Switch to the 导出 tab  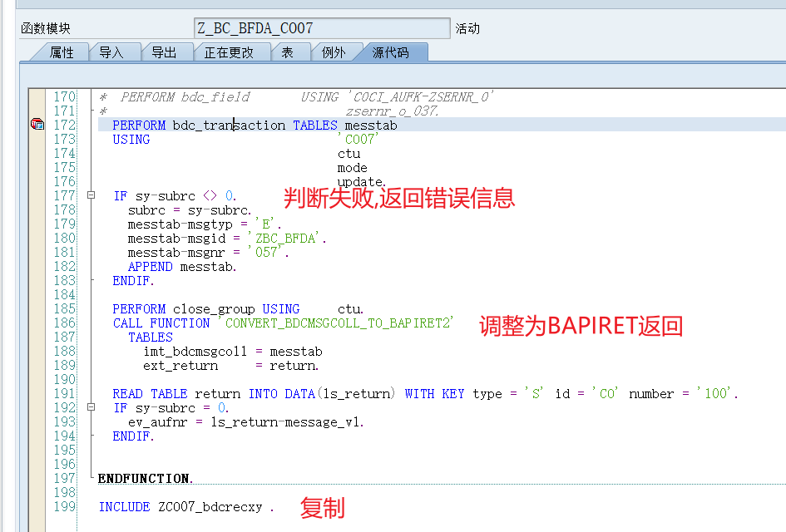(164, 52)
